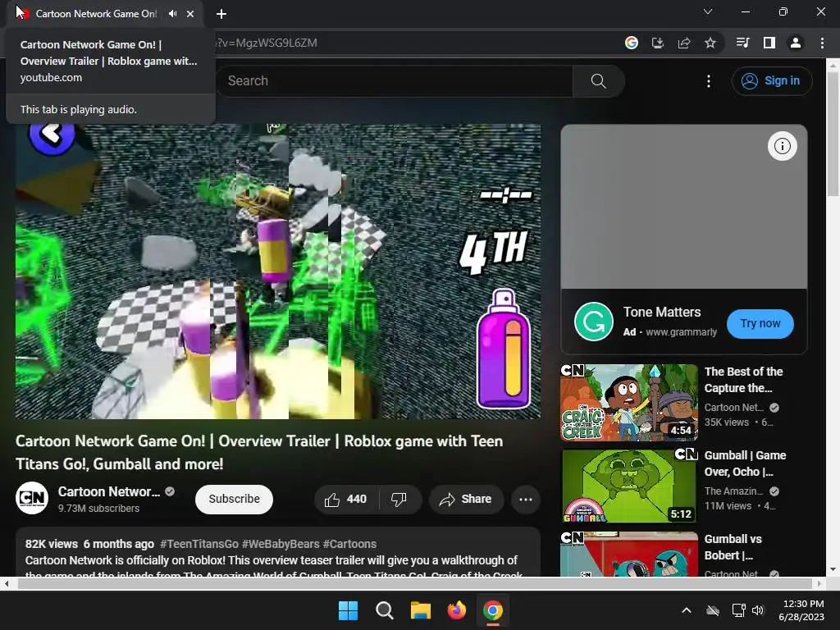Viewport: 840px width, 630px height.
Task: Click the YouTube Search field
Action: tap(395, 81)
